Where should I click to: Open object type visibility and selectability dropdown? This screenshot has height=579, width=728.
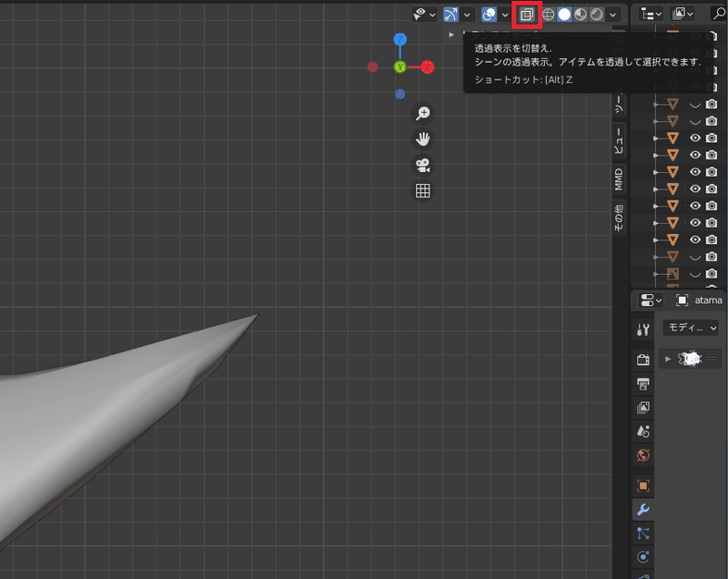pos(424,15)
